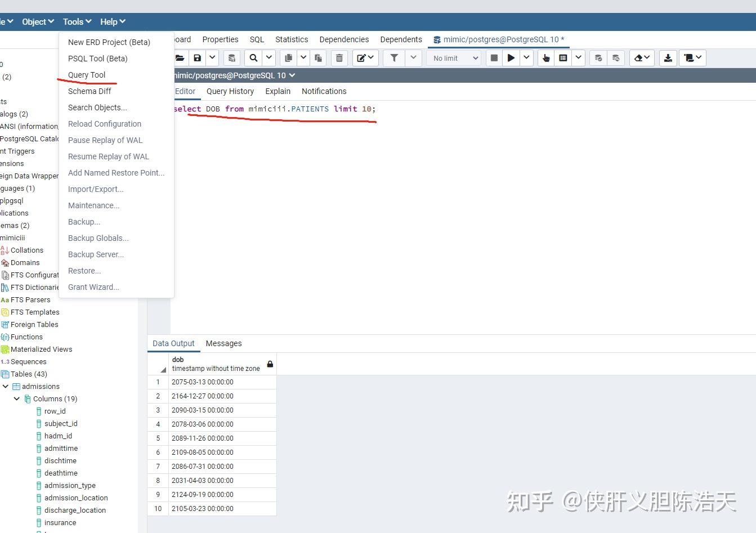The image size is (756, 533).
Task: Click the Commit transaction icon
Action: [x=598, y=58]
